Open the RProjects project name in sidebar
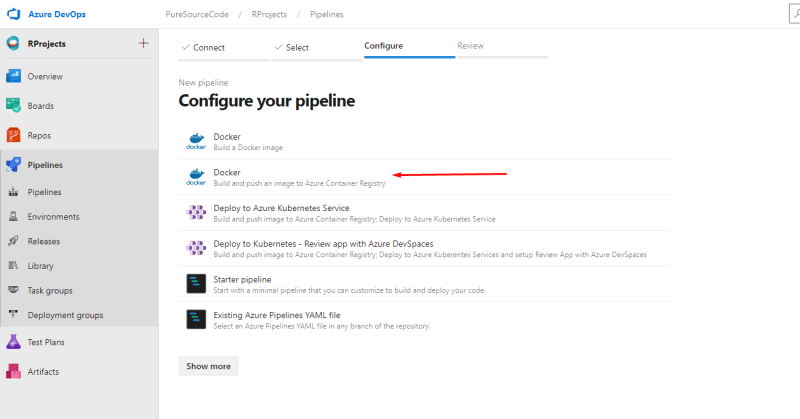The height and width of the screenshot is (419, 800). pos(46,44)
